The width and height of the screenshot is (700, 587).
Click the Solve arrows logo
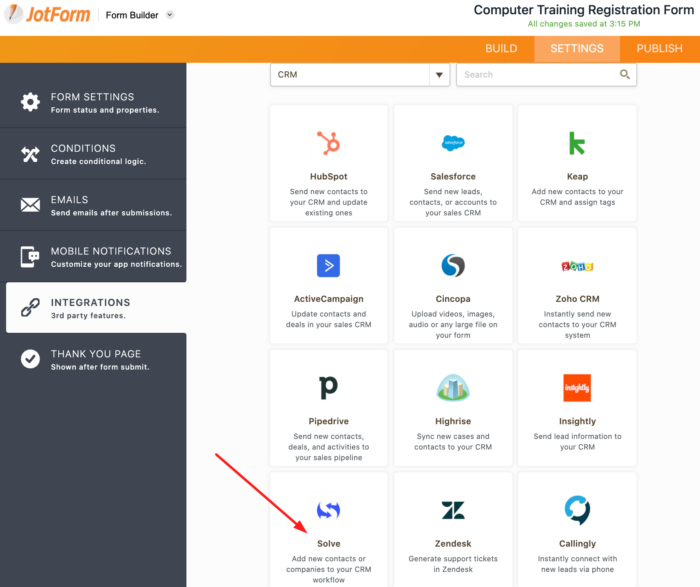[329, 510]
